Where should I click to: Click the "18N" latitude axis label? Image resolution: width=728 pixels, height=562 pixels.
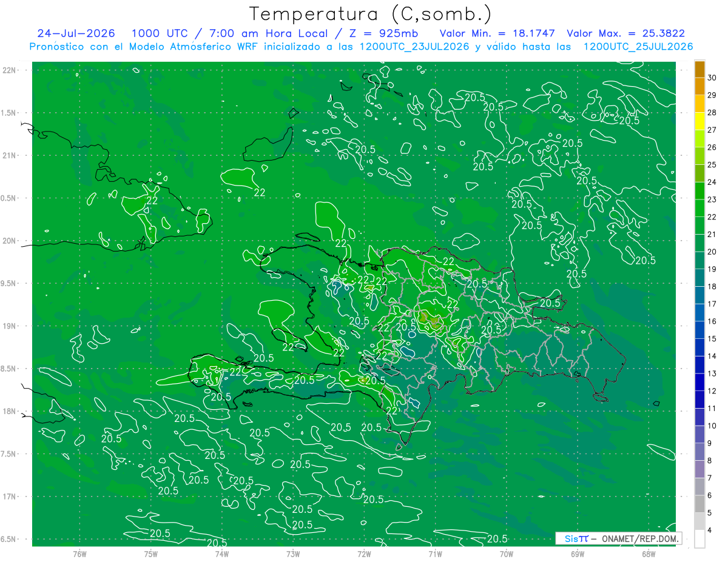(10, 411)
